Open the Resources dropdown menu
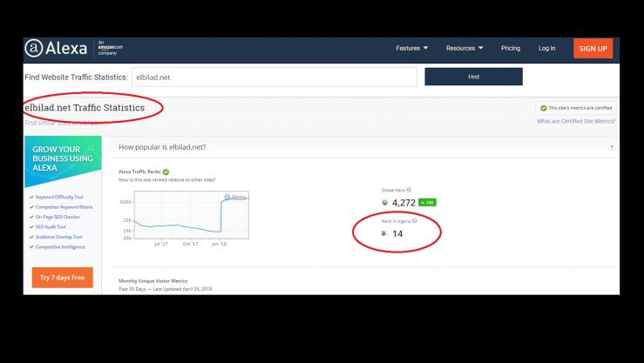This screenshot has width=644, height=363. [x=464, y=49]
